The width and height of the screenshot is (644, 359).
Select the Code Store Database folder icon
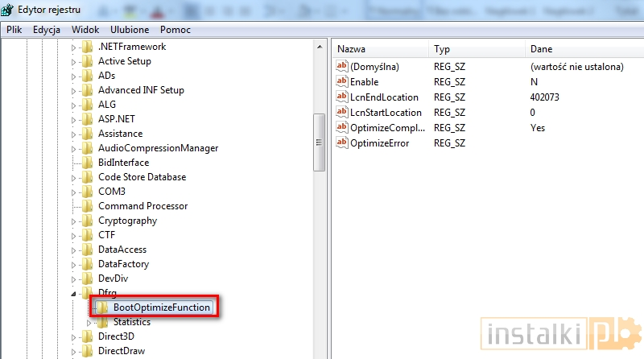coord(87,177)
